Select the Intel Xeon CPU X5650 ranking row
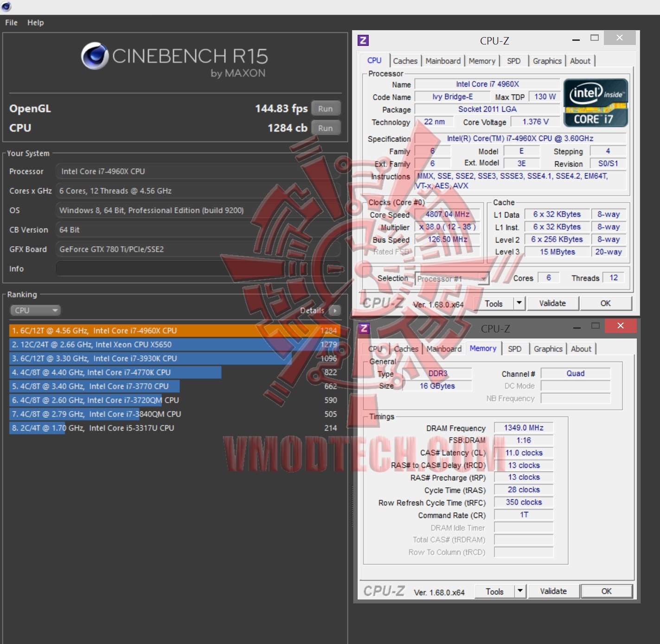 point(175,344)
